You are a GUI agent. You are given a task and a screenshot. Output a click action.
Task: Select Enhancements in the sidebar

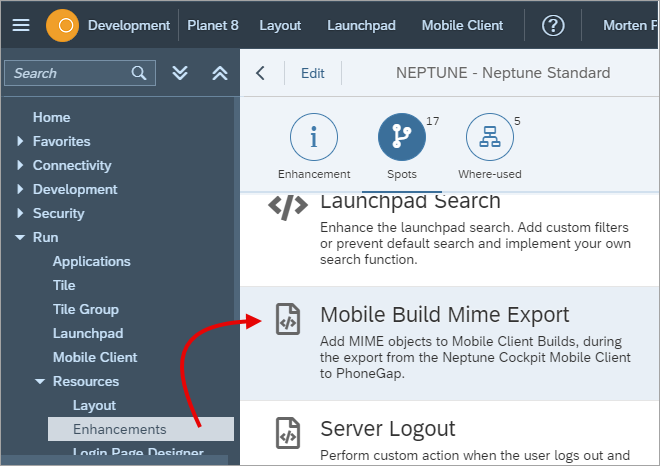click(x=141, y=429)
